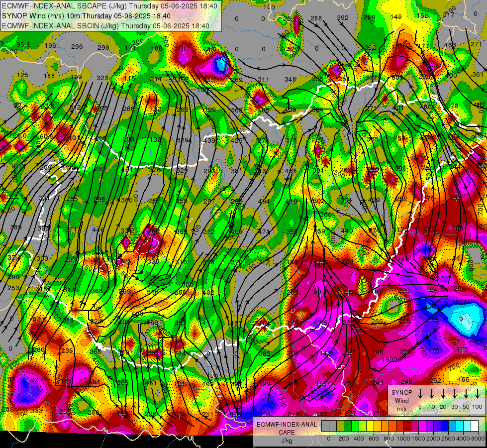Click the ECMWF-INDEX-ANAL CAPE legend label
Screen dimensions: 487x448
click(x=287, y=428)
